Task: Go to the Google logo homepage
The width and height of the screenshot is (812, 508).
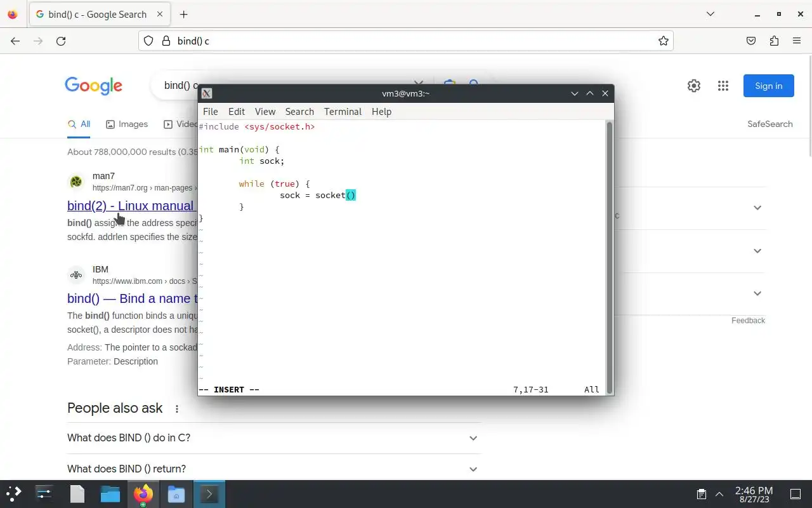Action: 93,86
